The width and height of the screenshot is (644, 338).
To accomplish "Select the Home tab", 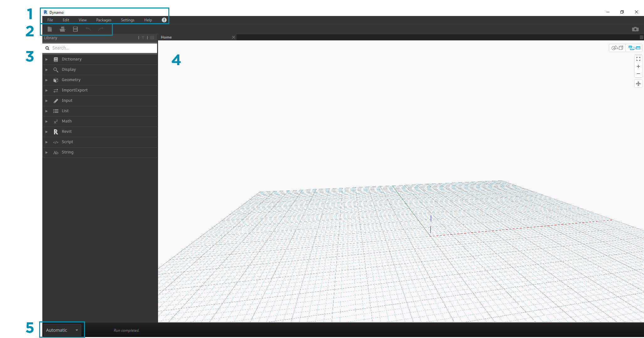I will pos(166,37).
